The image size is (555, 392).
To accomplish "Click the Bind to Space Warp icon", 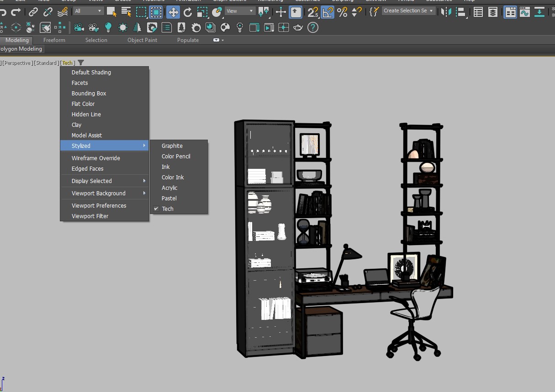I will (x=63, y=12).
